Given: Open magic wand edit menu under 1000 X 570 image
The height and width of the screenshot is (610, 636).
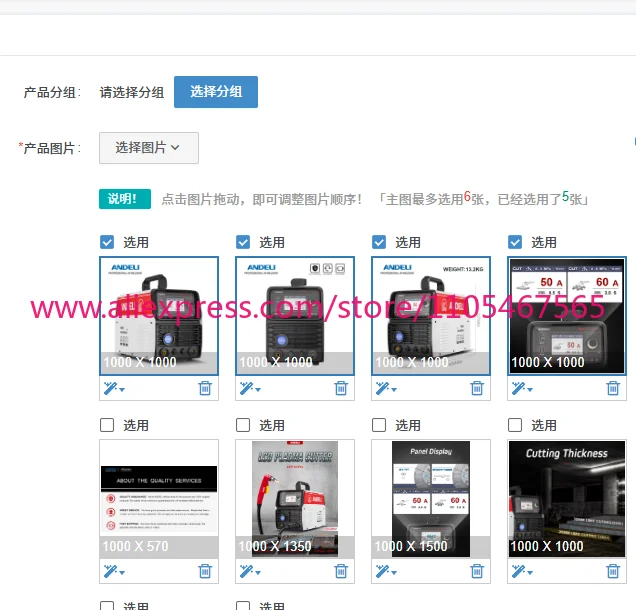Looking at the screenshot, I should pyautogui.click(x=114, y=571).
